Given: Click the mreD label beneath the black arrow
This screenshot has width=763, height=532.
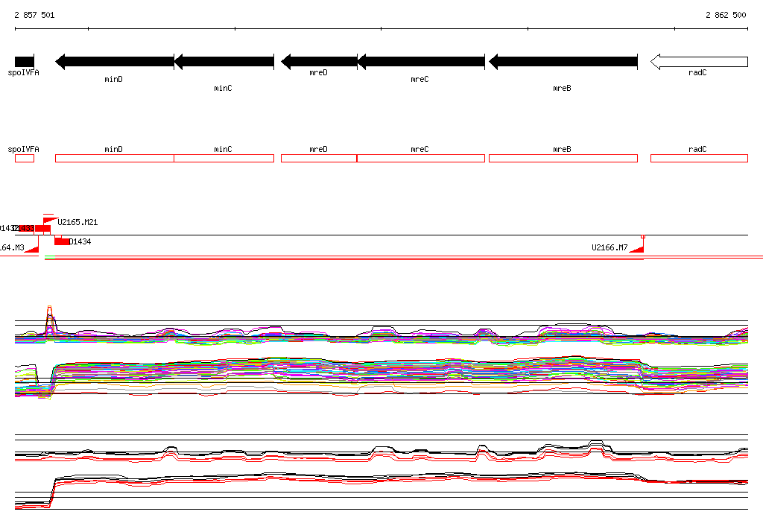Looking at the screenshot, I should coord(318,72).
